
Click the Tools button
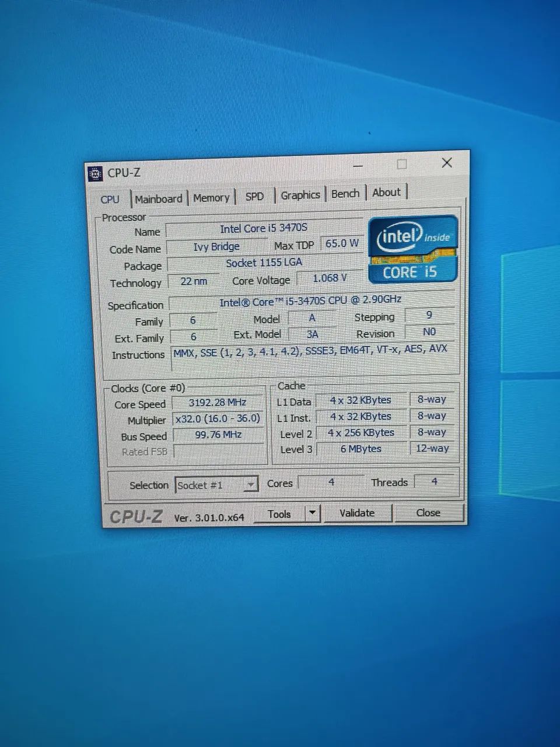(x=279, y=514)
